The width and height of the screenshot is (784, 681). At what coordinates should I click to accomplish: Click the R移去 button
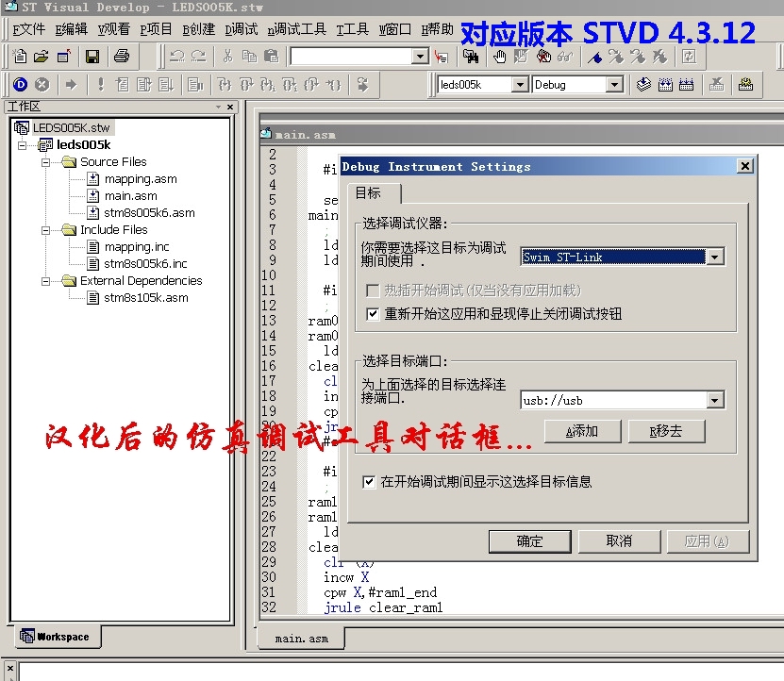point(666,431)
